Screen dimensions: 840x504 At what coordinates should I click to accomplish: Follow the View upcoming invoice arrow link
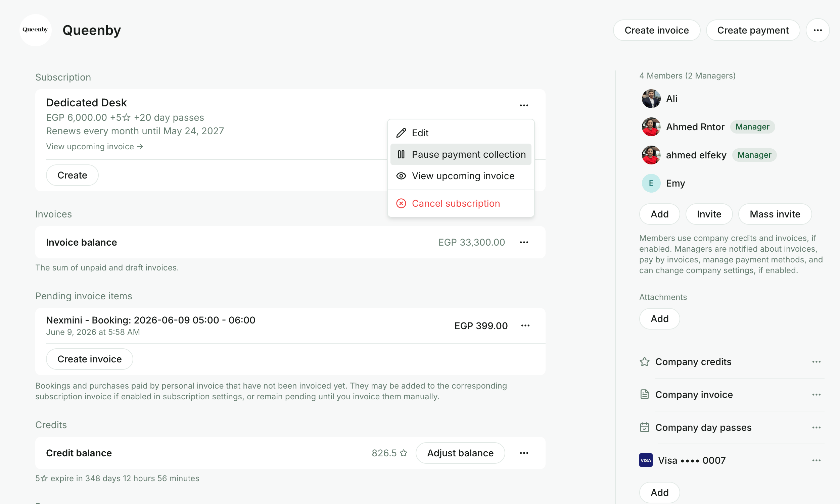(94, 146)
